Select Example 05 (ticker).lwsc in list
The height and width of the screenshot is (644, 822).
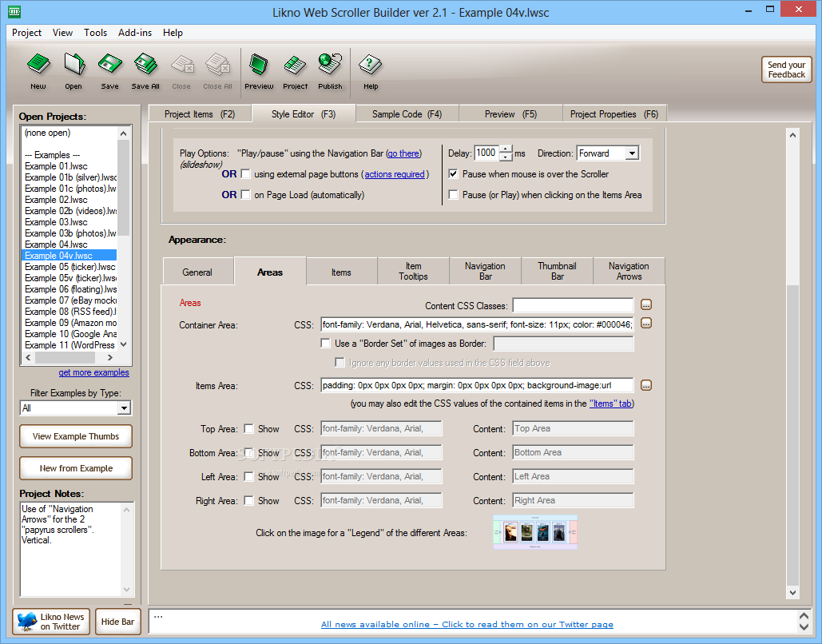tap(69, 266)
